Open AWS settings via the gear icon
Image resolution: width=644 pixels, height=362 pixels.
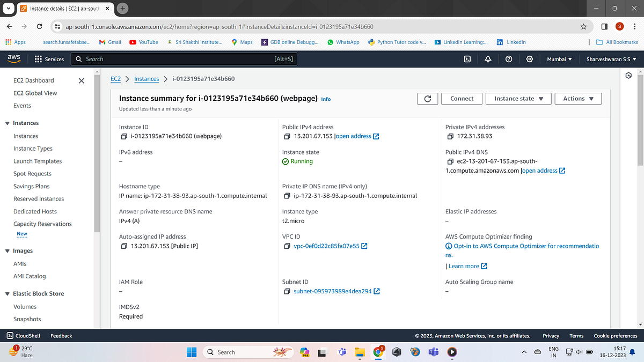coord(530,59)
